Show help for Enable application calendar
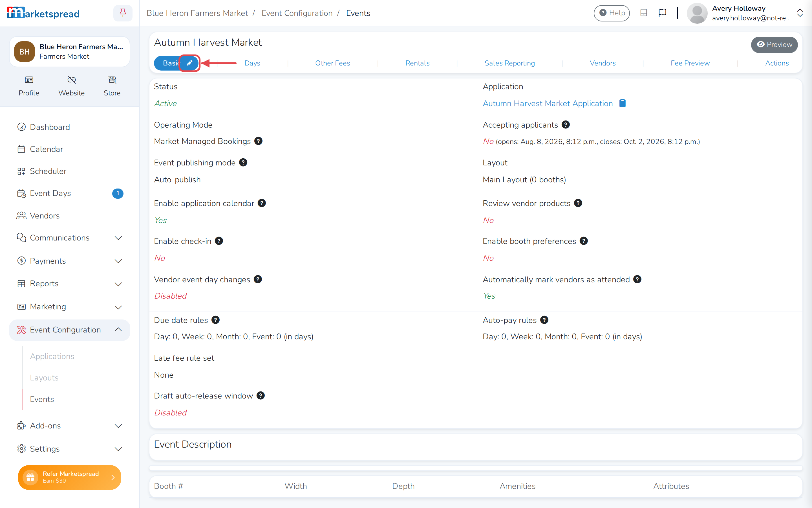Screen dimensions: 812x508 pyautogui.click(x=262, y=203)
